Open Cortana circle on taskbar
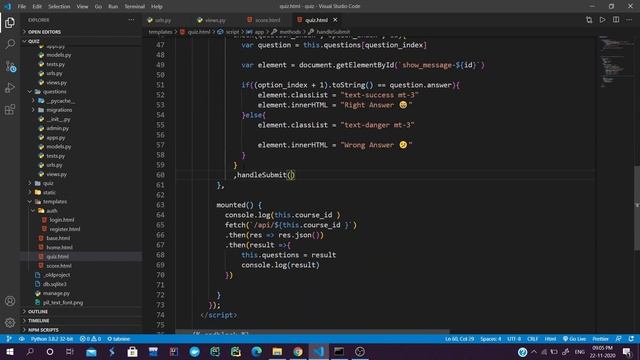640x360 pixels. [x=50, y=351]
